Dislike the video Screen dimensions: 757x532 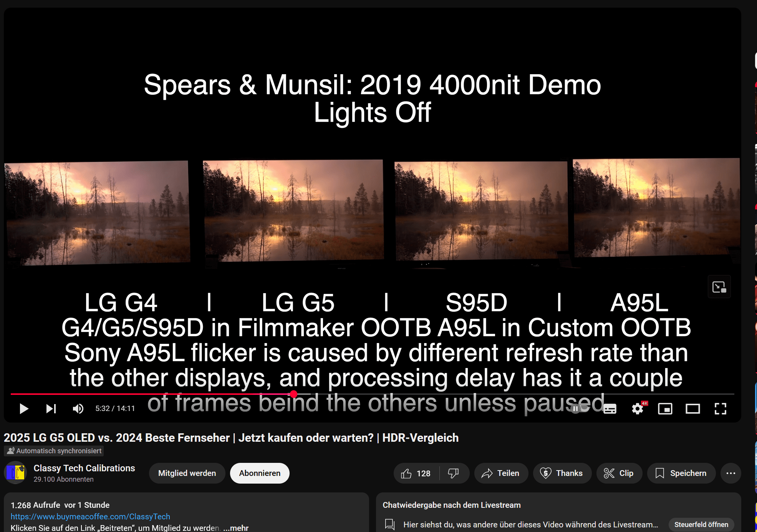[454, 473]
